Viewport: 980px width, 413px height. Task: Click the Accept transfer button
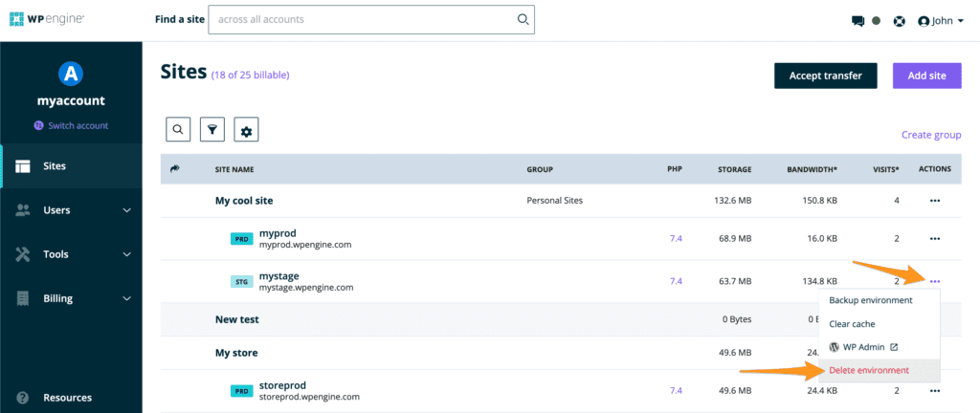pyautogui.click(x=825, y=76)
